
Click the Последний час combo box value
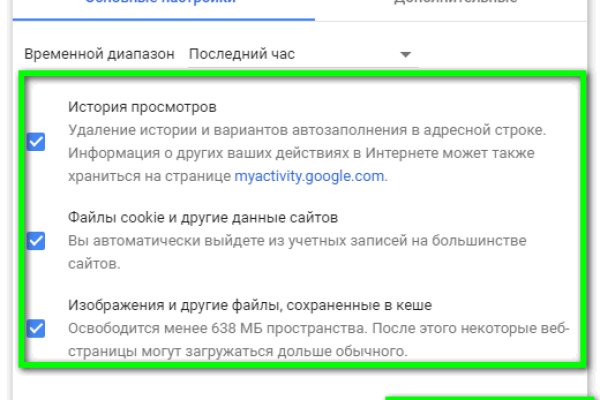tap(245, 53)
